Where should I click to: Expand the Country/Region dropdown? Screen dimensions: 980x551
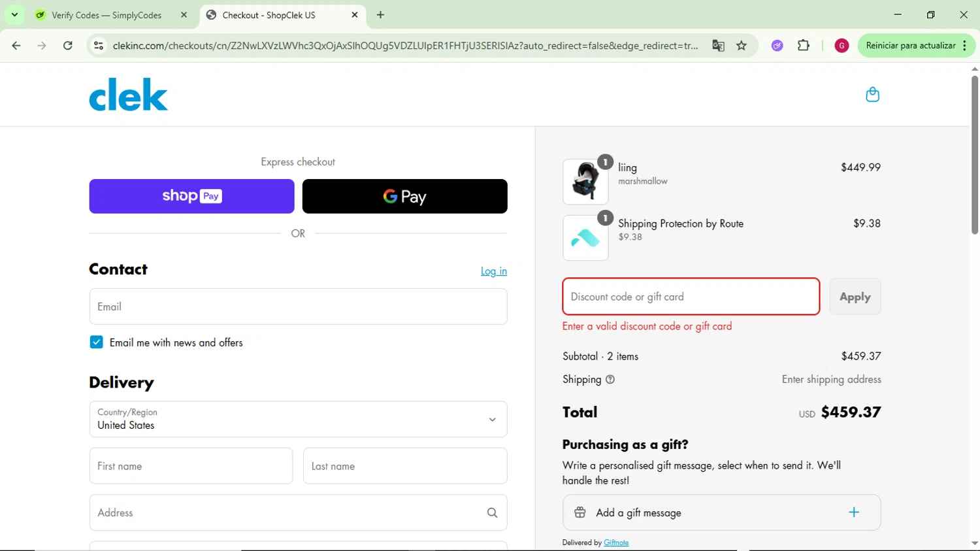pyautogui.click(x=298, y=419)
